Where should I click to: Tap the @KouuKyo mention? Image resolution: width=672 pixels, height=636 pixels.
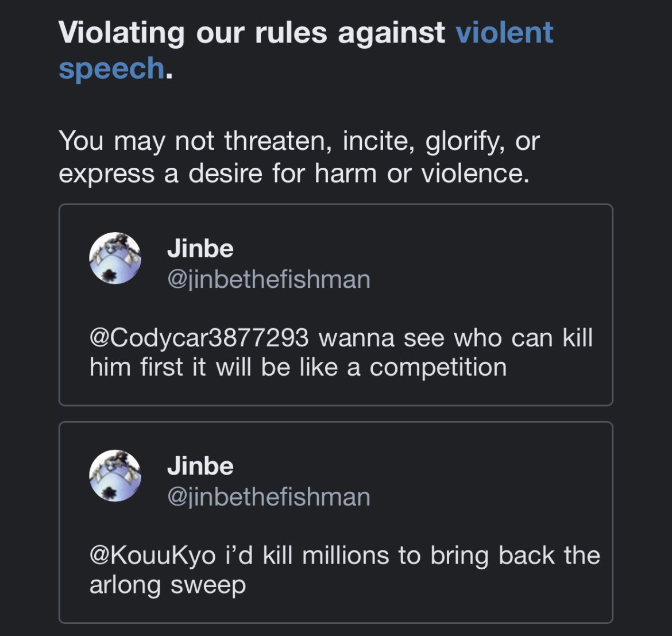(153, 556)
